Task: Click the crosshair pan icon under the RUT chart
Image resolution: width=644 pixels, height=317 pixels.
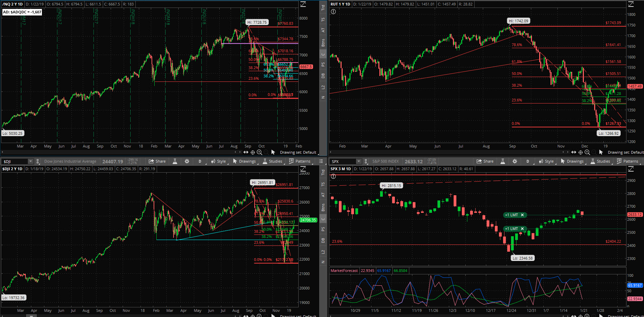Action: tap(580, 152)
